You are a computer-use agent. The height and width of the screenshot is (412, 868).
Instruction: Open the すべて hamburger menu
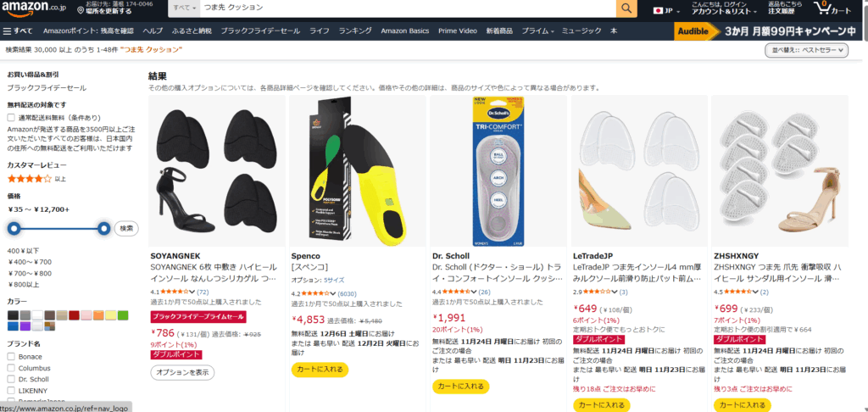[x=18, y=31]
